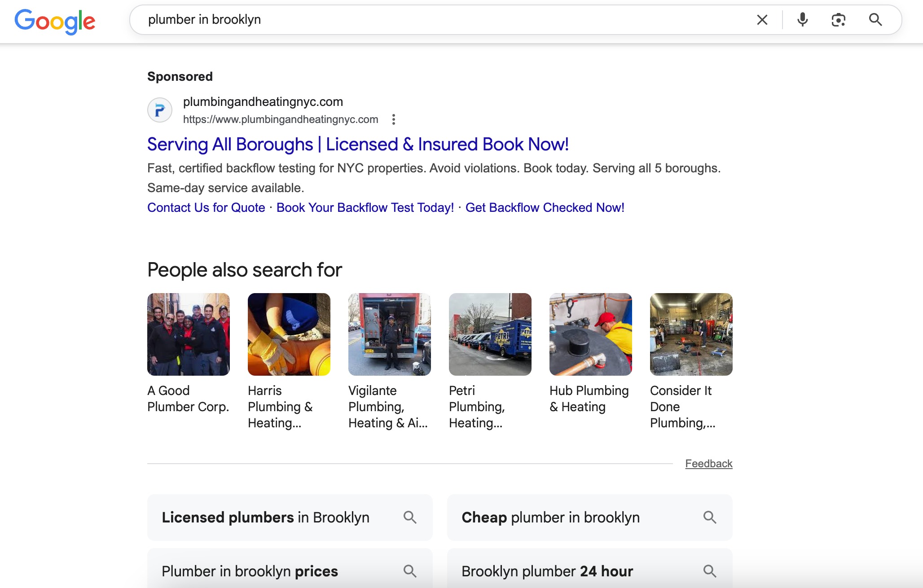Click magnifier on Cheap plumber suggestion
Viewport: 923px width, 588px height.
pos(709,517)
